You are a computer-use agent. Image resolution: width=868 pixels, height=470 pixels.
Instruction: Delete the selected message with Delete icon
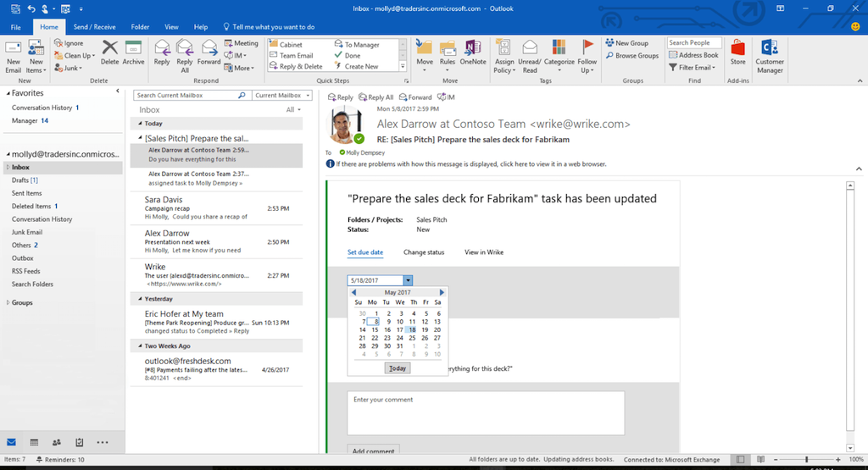click(109, 48)
